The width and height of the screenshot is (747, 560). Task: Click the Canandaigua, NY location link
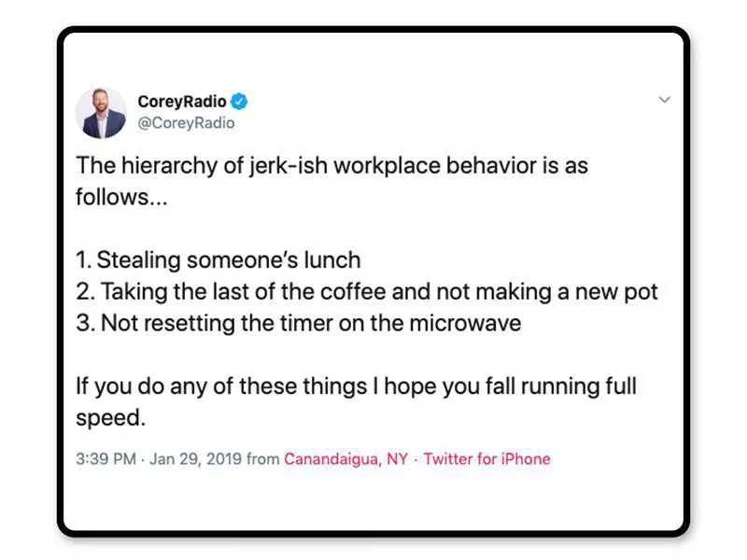tap(345, 459)
